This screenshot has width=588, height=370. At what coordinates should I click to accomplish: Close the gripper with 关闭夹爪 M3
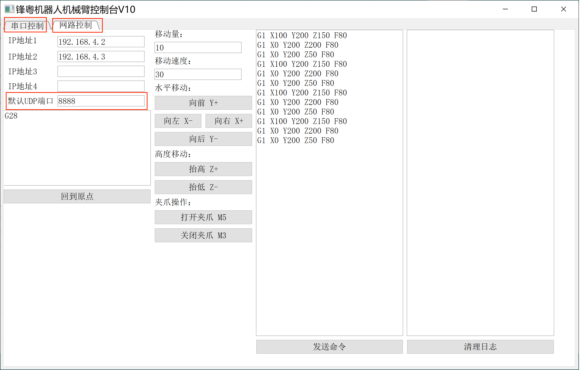[203, 235]
